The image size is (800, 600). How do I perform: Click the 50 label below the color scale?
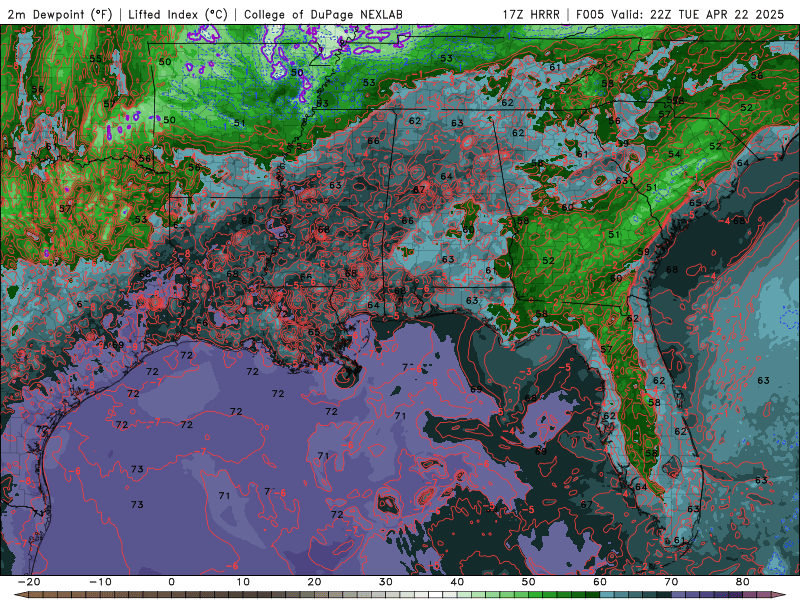(x=529, y=582)
